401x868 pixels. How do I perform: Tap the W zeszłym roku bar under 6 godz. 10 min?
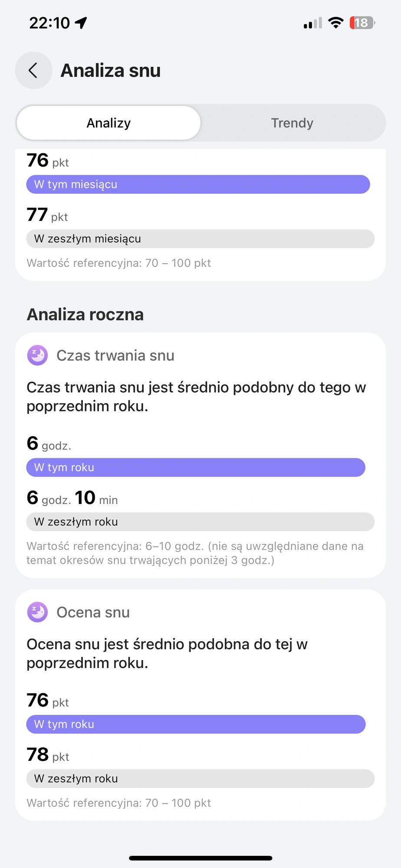click(x=200, y=522)
